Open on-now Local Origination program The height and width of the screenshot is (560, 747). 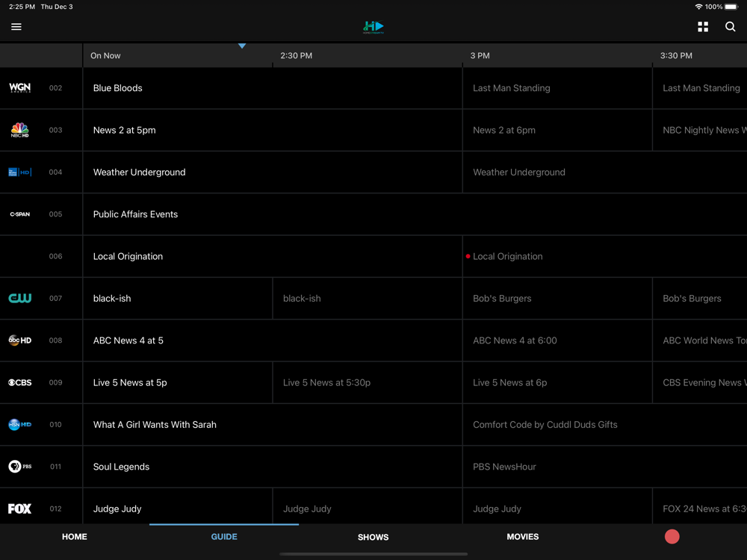pyautogui.click(x=273, y=256)
